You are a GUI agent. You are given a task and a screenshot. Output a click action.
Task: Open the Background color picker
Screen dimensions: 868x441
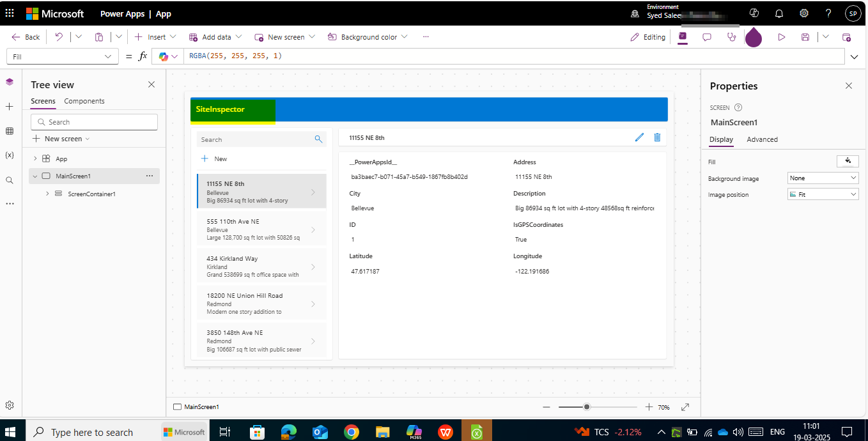[368, 37]
